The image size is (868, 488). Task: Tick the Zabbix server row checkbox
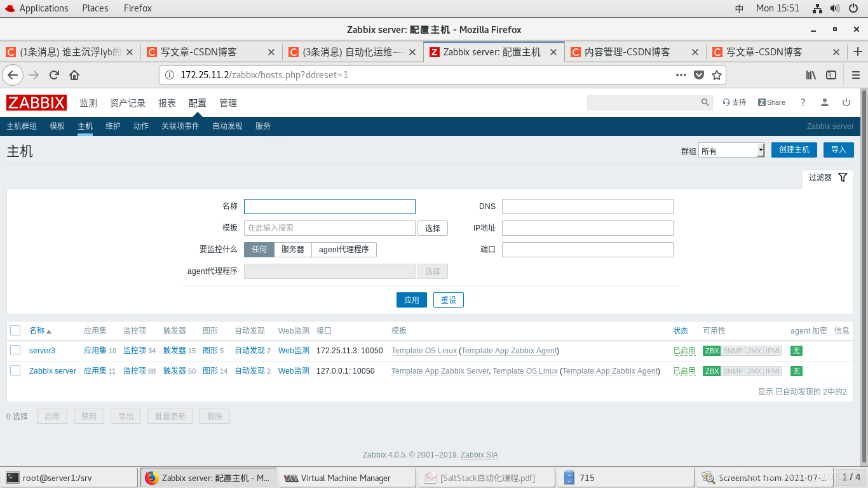15,370
